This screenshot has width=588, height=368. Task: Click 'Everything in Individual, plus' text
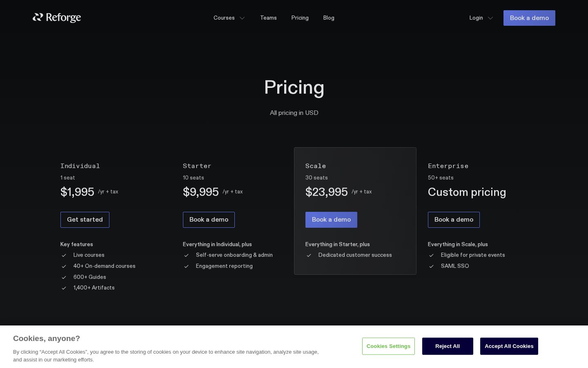[x=217, y=245]
